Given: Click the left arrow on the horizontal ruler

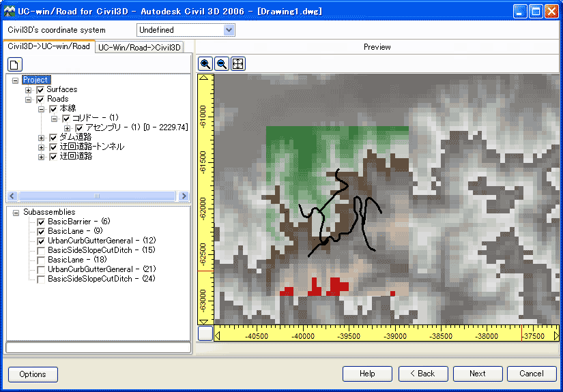Looking at the screenshot, I should 217,336.
